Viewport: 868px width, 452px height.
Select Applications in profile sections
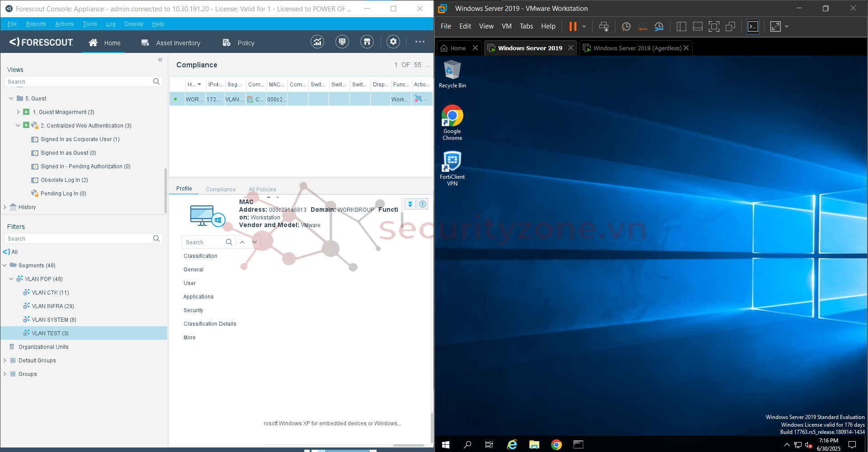pyautogui.click(x=198, y=296)
